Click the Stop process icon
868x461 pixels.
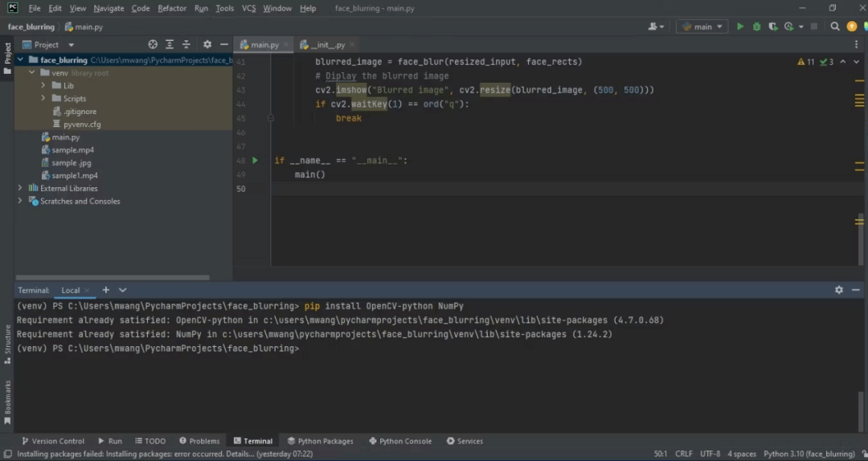click(x=813, y=27)
